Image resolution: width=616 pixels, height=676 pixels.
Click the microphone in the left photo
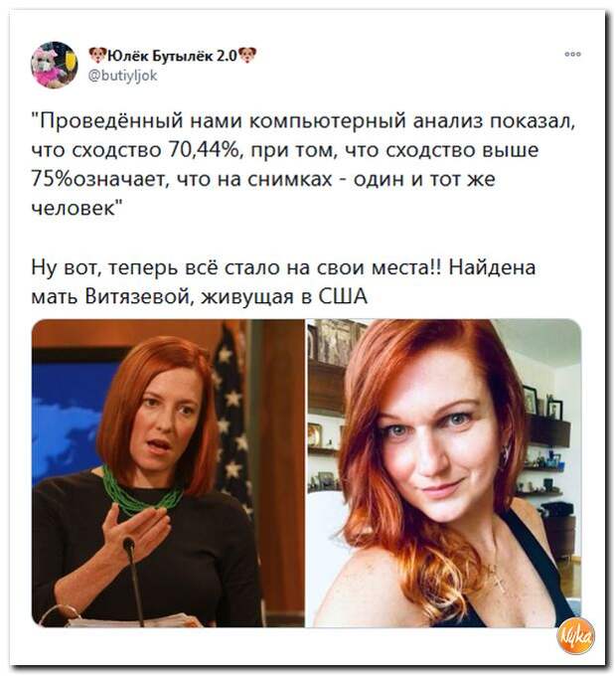click(x=134, y=580)
